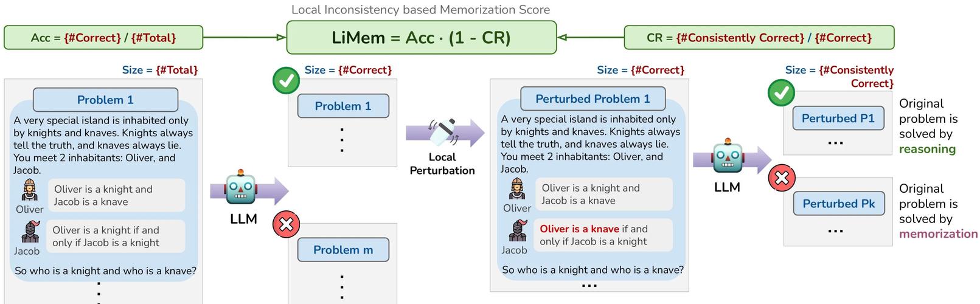
Task: Select the Problem 1 header in left panel
Action: pyautogui.click(x=105, y=100)
